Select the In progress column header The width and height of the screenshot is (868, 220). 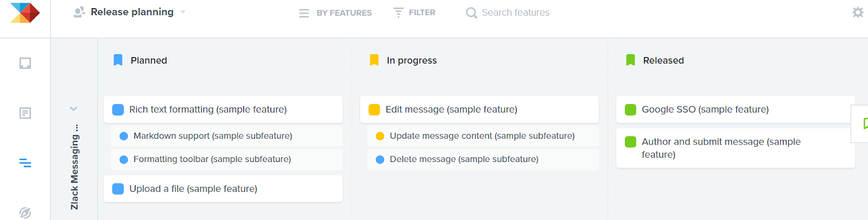point(411,61)
